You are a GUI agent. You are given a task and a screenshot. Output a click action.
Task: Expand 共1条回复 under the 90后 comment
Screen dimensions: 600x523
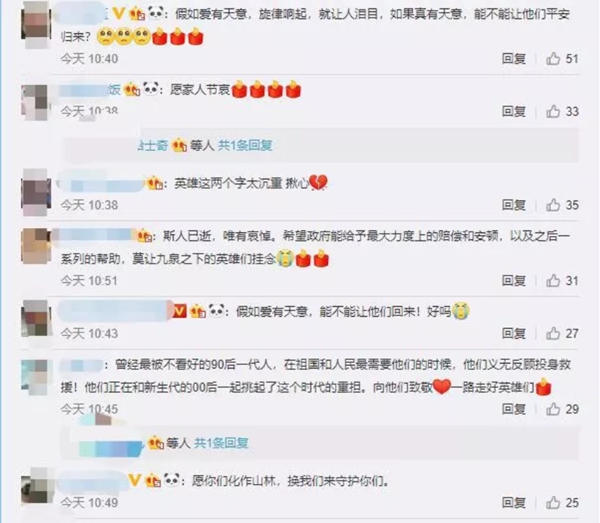pos(221,443)
